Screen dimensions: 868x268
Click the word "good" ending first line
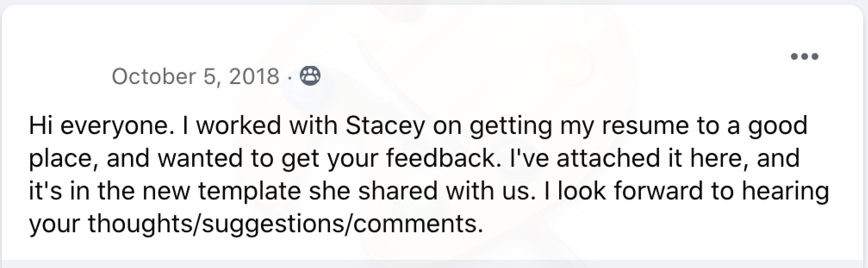tap(777, 125)
